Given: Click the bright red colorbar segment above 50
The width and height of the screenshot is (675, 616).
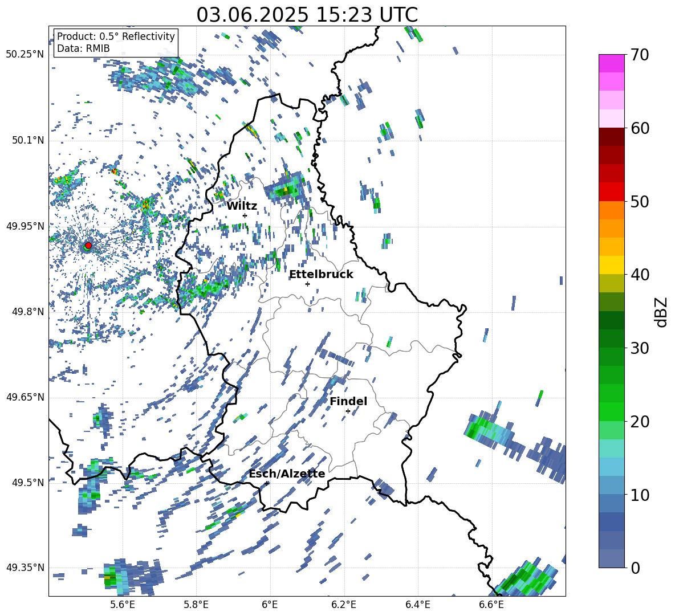Looking at the screenshot, I should click(x=611, y=192).
